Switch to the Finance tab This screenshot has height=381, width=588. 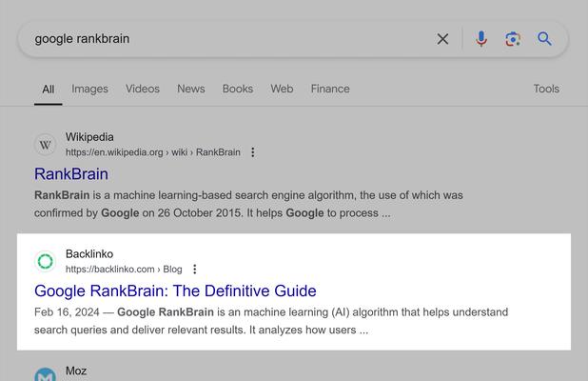tap(330, 89)
